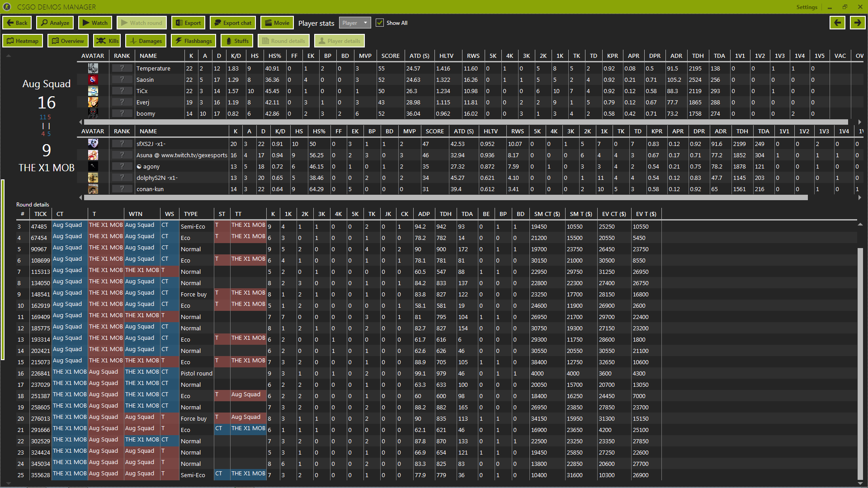
Task: Click Aug Squad team name
Action: click(x=47, y=84)
